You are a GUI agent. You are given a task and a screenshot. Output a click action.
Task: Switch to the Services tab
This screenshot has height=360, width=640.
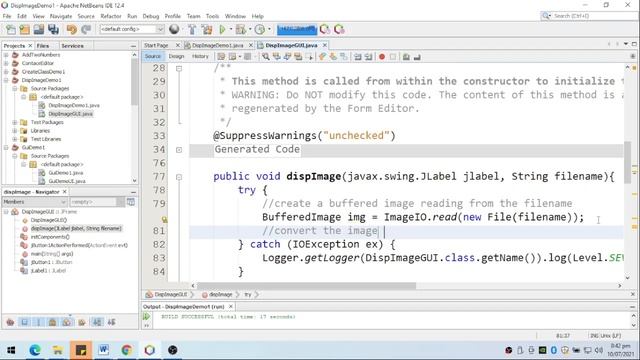[x=72, y=46]
